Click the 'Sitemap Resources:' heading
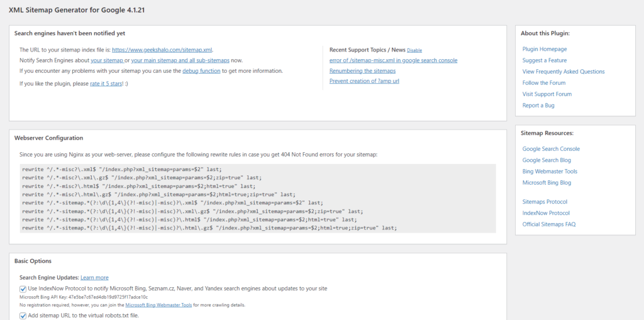 [547, 133]
